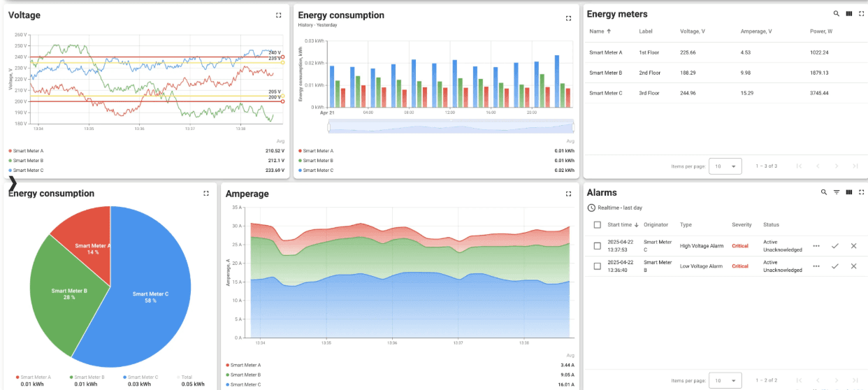Click the side panel chevron arrow
868x390 pixels.
[13, 185]
